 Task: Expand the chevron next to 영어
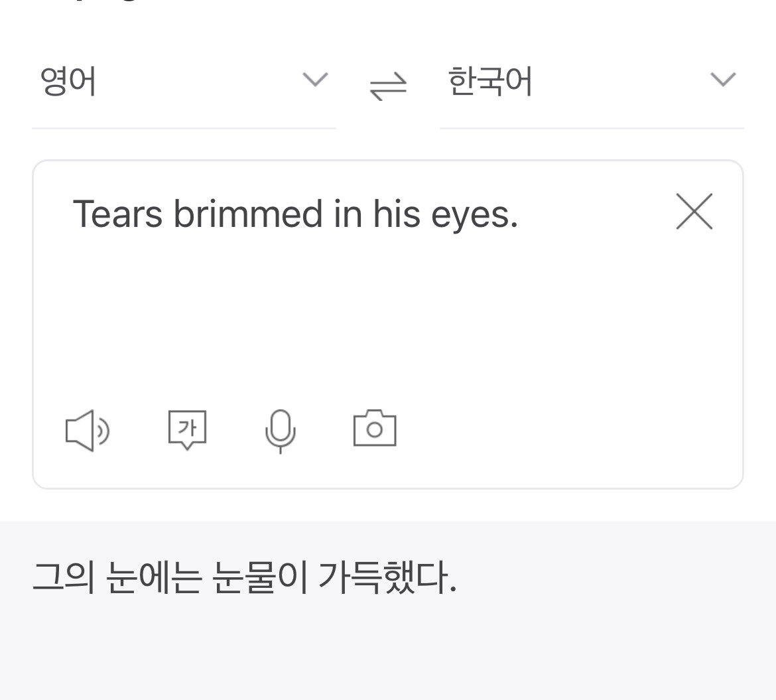click(315, 80)
